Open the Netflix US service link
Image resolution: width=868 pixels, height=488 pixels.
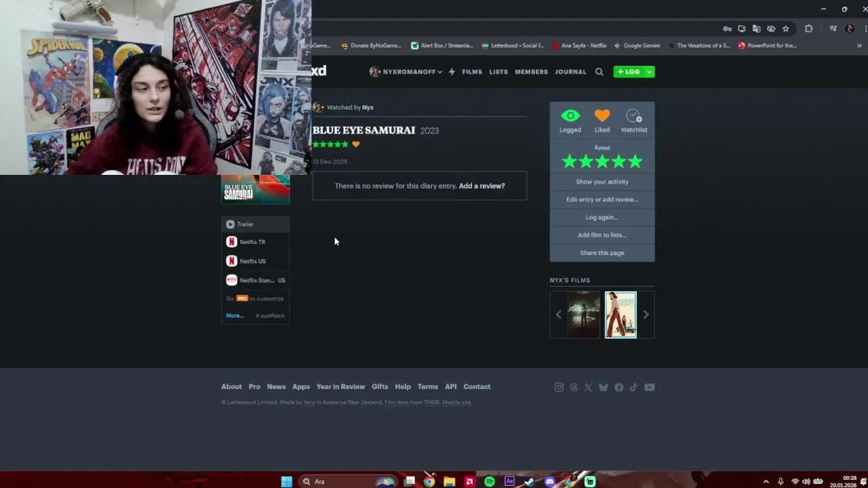point(256,261)
